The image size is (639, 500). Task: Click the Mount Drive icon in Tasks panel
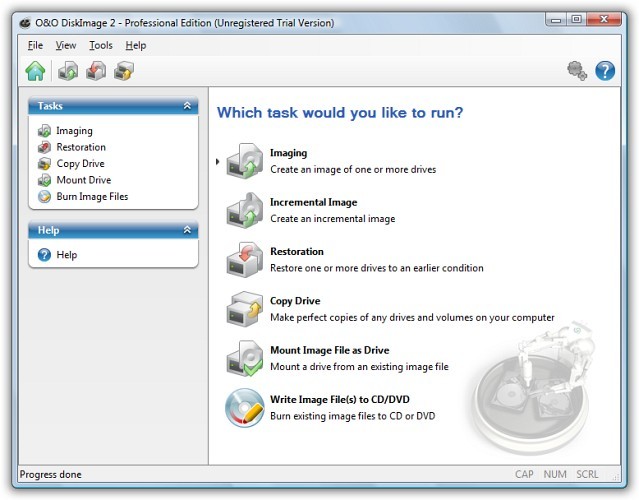click(44, 180)
